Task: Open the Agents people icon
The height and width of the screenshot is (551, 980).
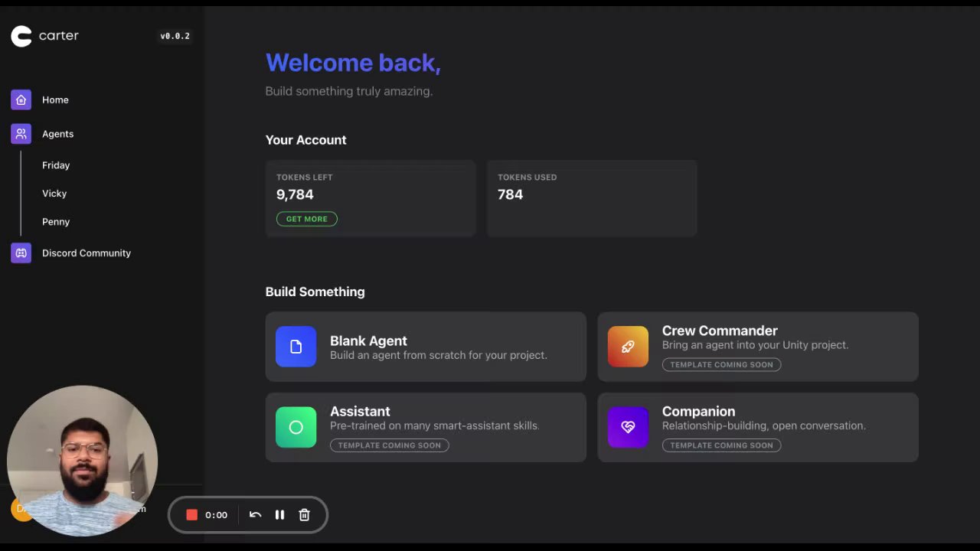Action: click(21, 134)
